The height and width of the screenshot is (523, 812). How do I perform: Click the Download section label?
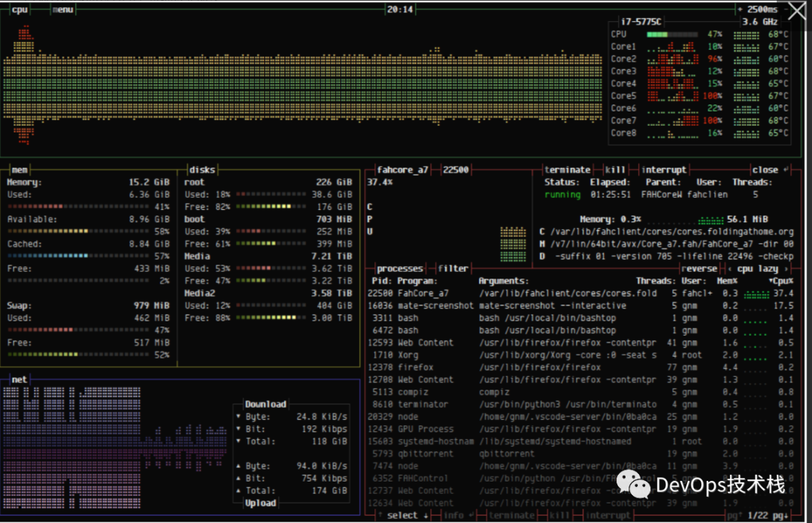265,404
